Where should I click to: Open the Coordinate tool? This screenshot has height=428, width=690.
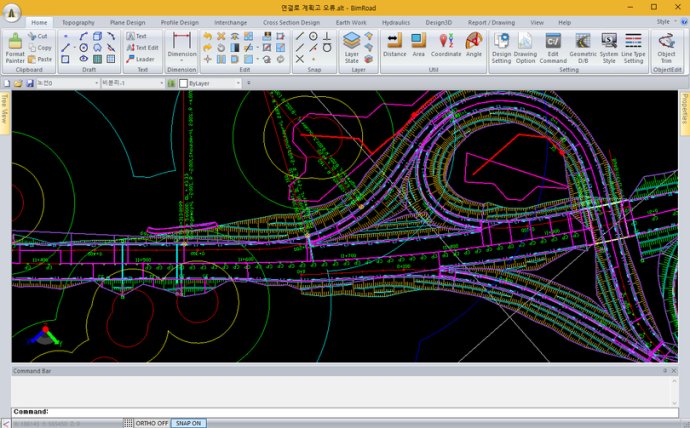pyautogui.click(x=446, y=45)
